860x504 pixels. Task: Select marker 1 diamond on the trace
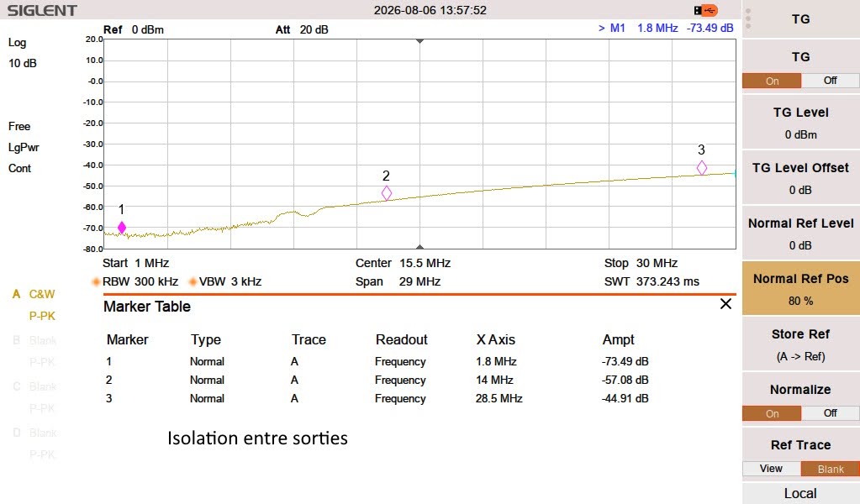pyautogui.click(x=122, y=228)
